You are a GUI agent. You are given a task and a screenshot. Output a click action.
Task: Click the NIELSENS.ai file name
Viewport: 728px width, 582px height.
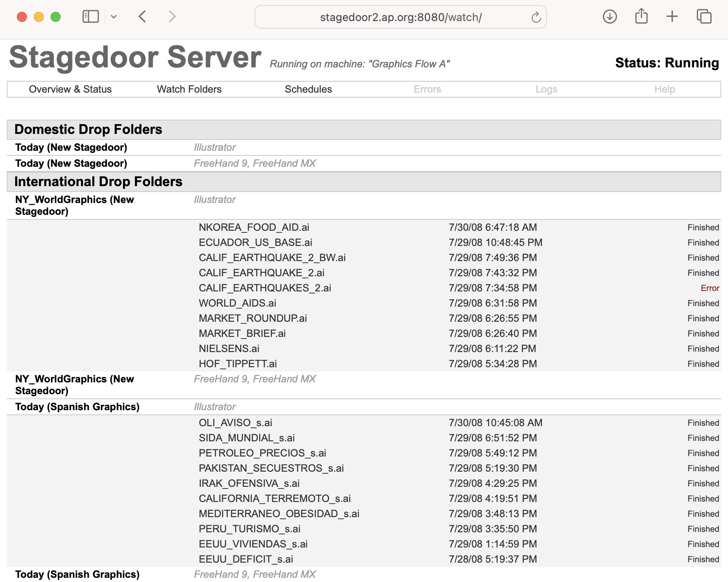tap(229, 349)
